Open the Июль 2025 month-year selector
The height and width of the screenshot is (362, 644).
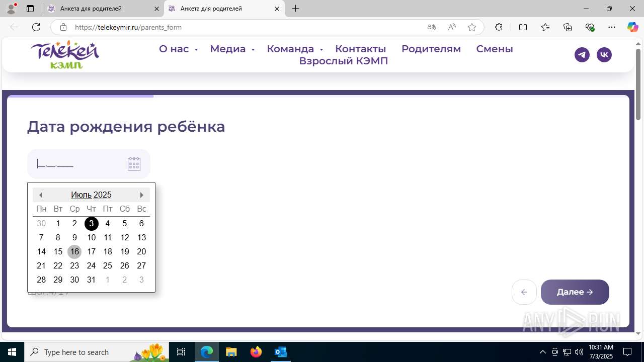pos(91,195)
